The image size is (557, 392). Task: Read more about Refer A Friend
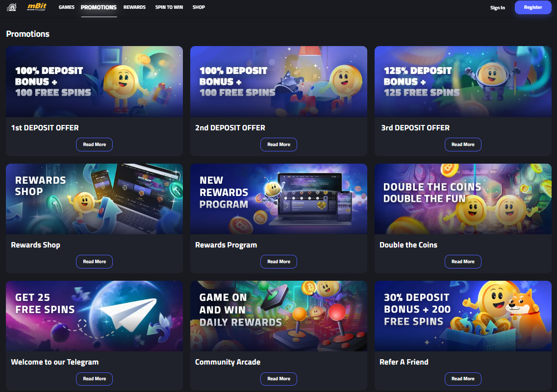[463, 379]
